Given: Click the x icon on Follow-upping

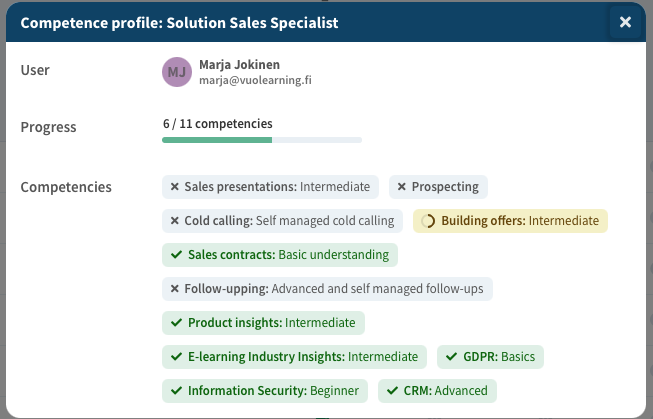Looking at the screenshot, I should (174, 289).
